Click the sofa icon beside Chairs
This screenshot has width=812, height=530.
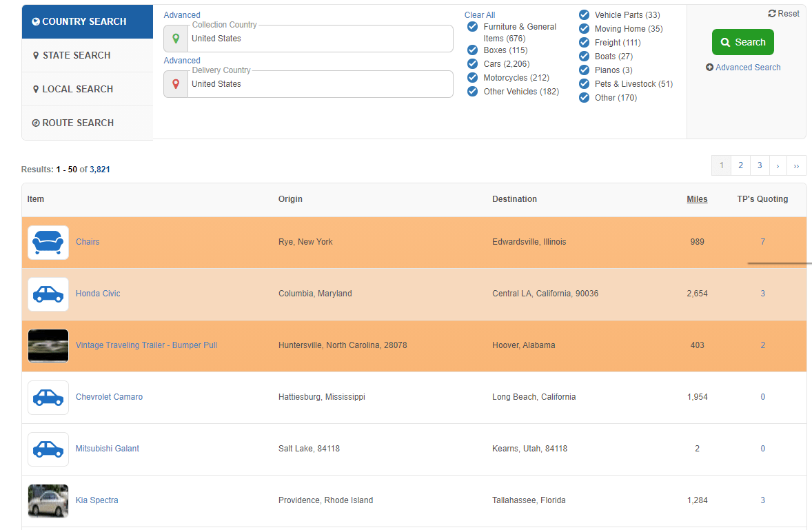coord(48,243)
